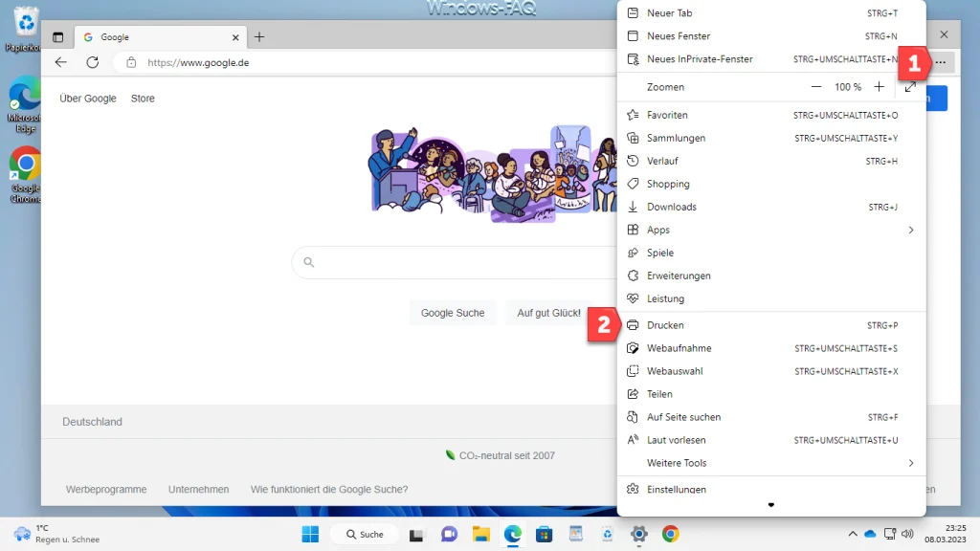The image size is (980, 551).
Task: Click the Edge icon on the taskbar
Action: click(x=513, y=534)
